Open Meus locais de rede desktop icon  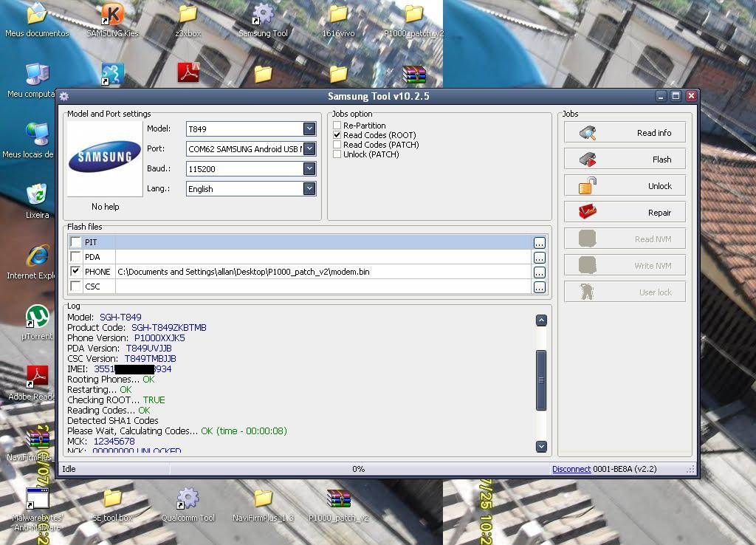pos(37,140)
